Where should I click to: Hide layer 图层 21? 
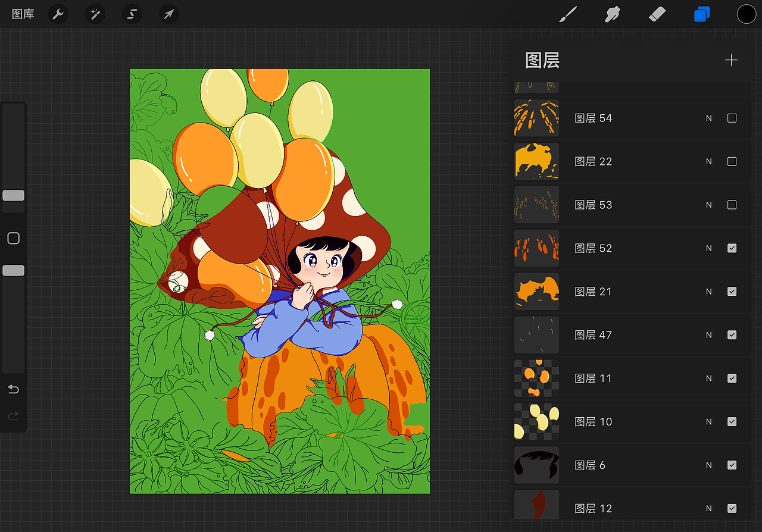pyautogui.click(x=732, y=292)
